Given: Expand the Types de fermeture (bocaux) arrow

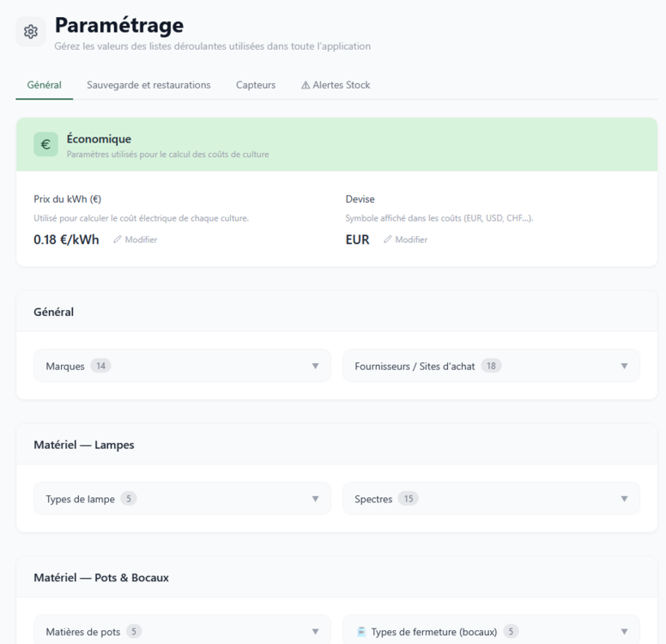Looking at the screenshot, I should pyautogui.click(x=624, y=632).
